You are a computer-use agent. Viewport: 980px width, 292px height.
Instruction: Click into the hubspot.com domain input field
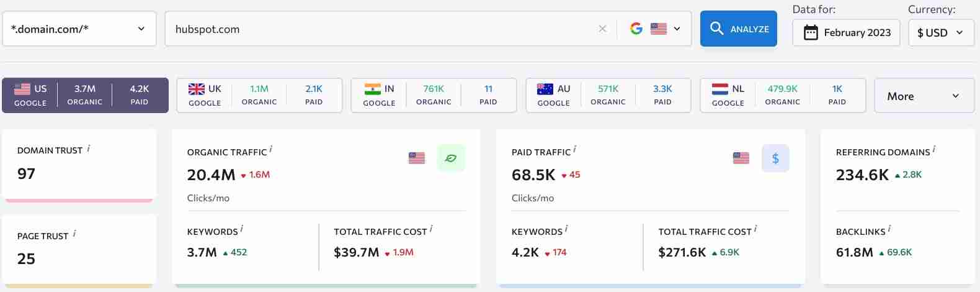tap(378, 29)
